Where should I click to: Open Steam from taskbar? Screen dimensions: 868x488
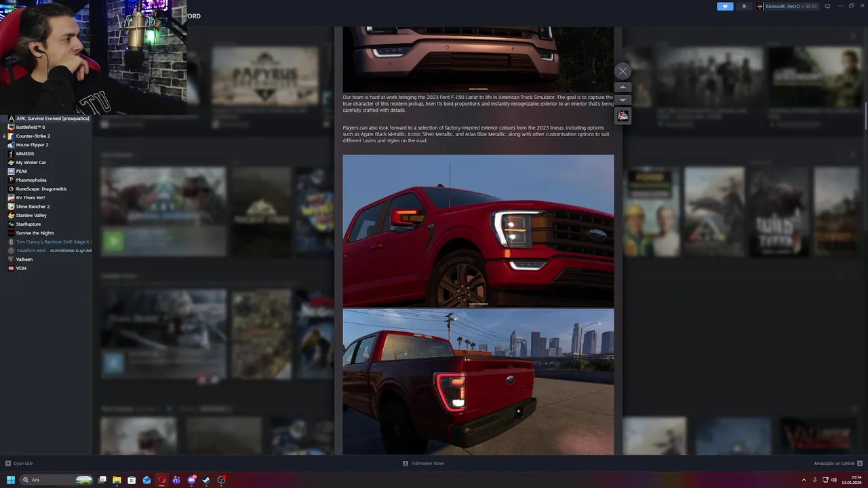(x=206, y=480)
